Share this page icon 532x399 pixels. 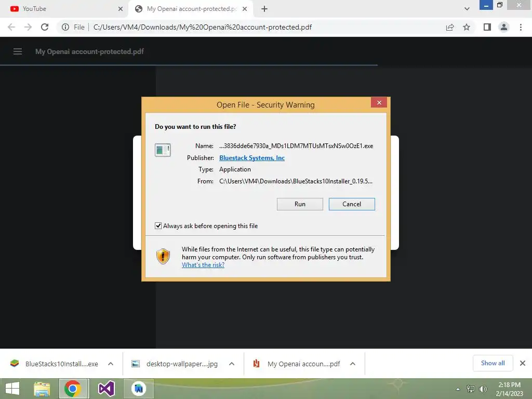(x=450, y=27)
